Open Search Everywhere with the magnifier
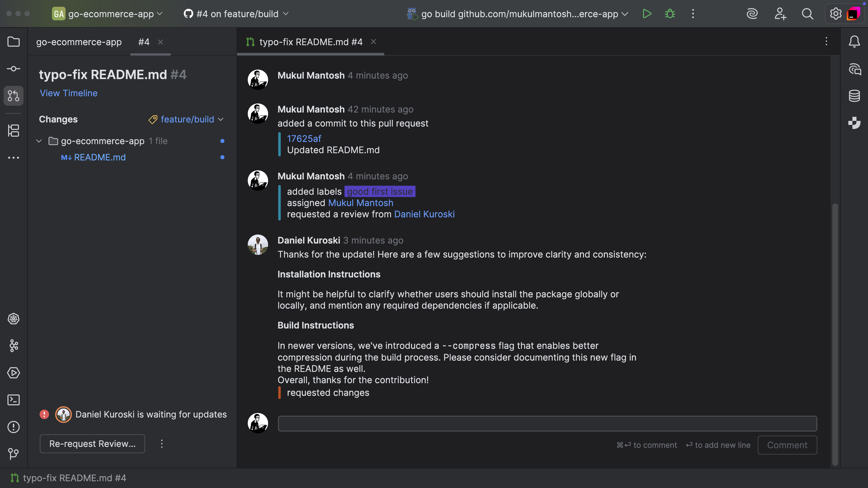 [x=808, y=14]
